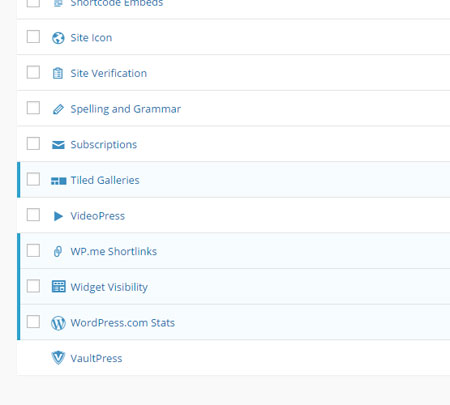Image resolution: width=450 pixels, height=405 pixels.
Task: Click the VaultPress shield icon
Action: [58, 358]
